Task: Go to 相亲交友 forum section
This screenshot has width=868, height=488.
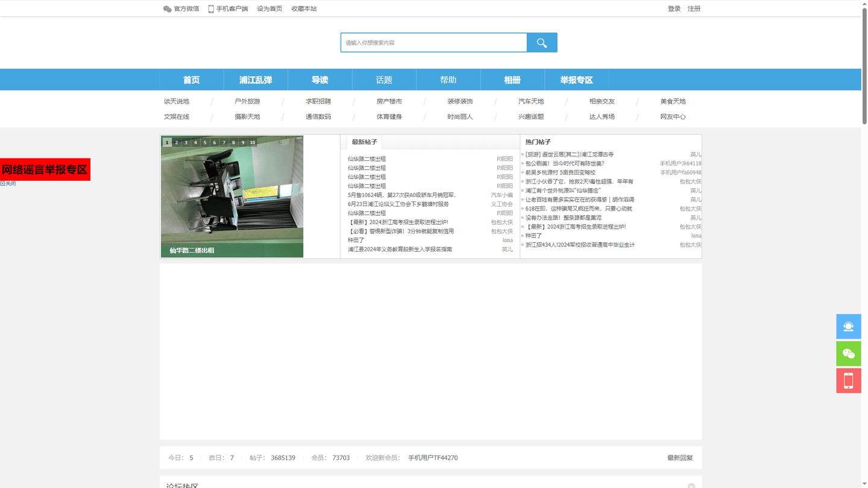Action: pyautogui.click(x=602, y=101)
